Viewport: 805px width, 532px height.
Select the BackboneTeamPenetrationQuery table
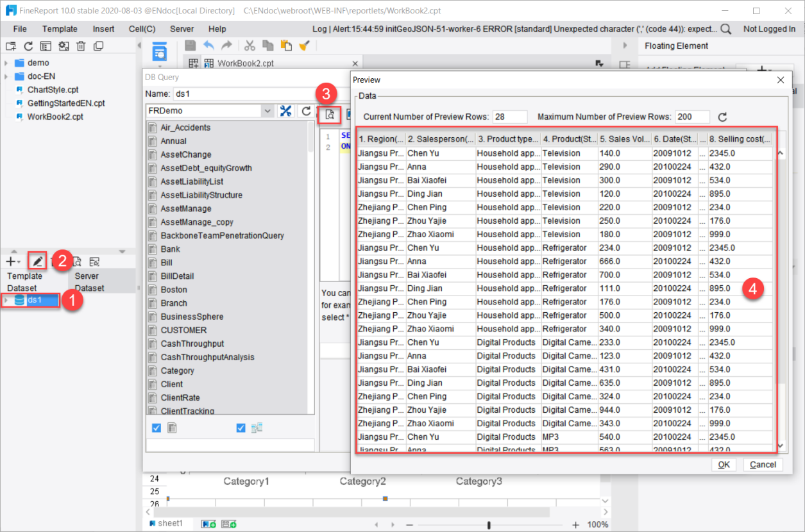[x=222, y=235]
